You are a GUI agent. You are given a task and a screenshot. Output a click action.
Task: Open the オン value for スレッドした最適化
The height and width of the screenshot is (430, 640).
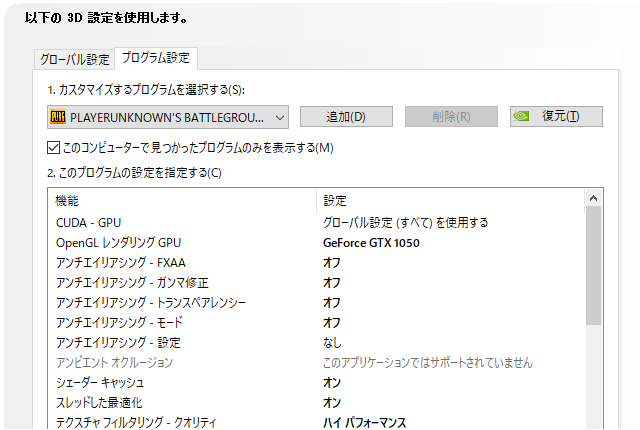click(331, 403)
